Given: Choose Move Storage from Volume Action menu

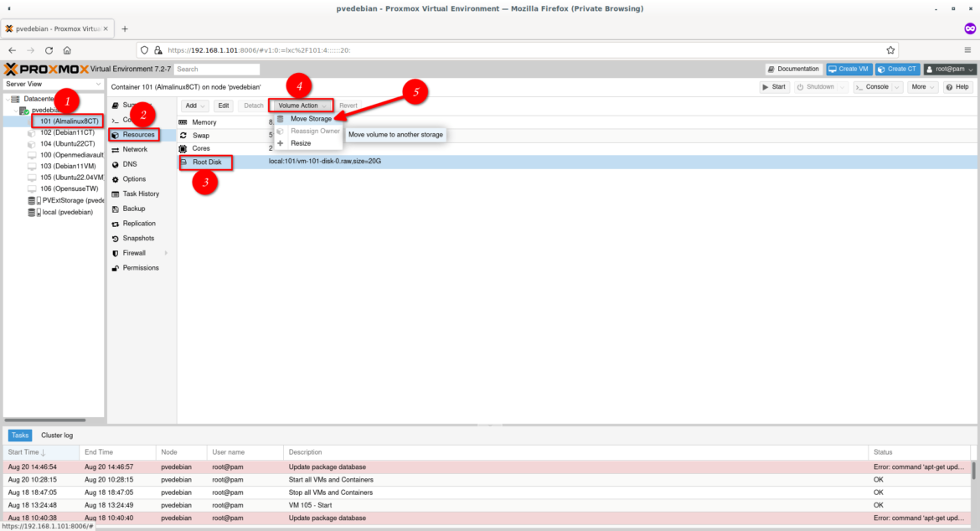Looking at the screenshot, I should coord(311,118).
